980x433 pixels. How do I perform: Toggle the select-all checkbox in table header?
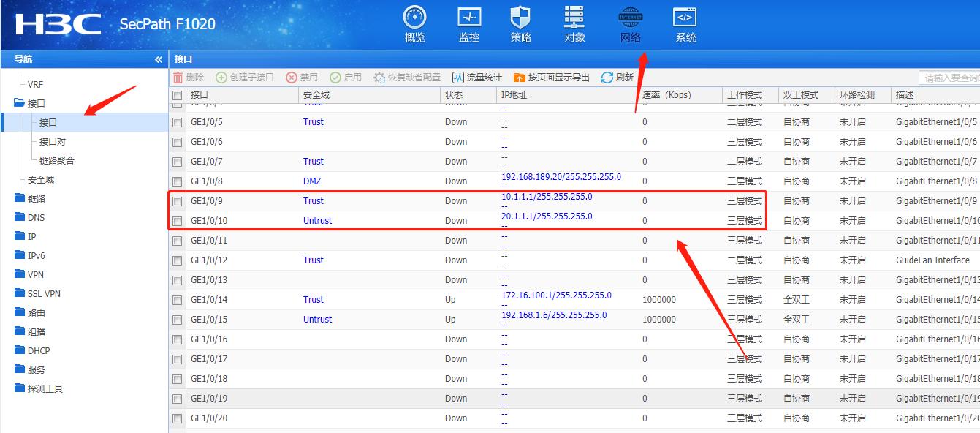[x=177, y=95]
